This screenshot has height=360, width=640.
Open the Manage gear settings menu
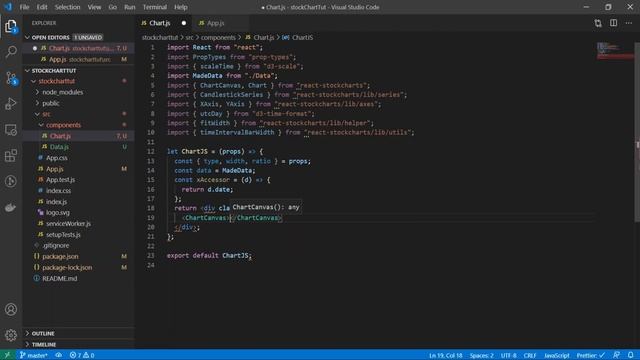(x=11, y=335)
